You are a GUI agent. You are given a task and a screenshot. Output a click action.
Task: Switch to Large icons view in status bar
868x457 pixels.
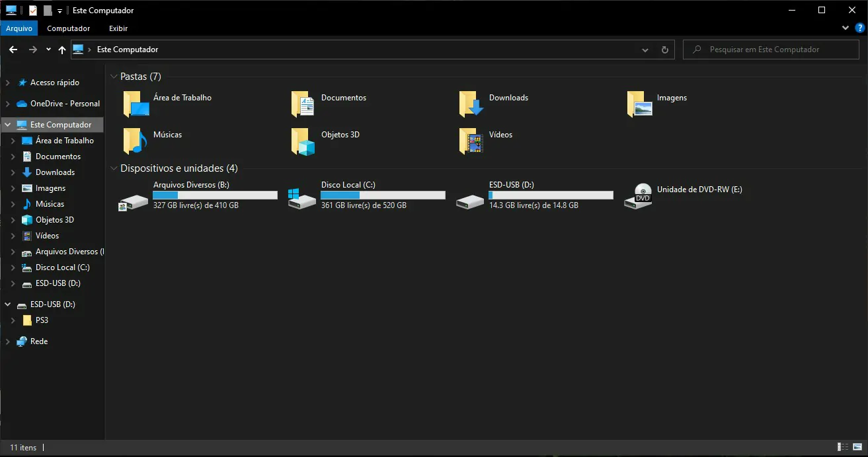point(857,447)
